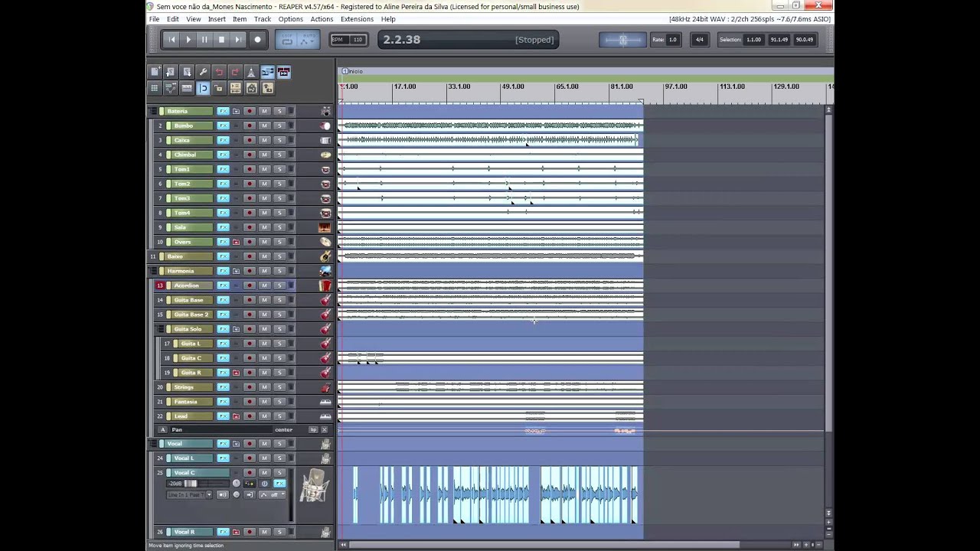The height and width of the screenshot is (551, 980).
Task: Adjust the Vocal C pan knob
Action: (x=237, y=484)
